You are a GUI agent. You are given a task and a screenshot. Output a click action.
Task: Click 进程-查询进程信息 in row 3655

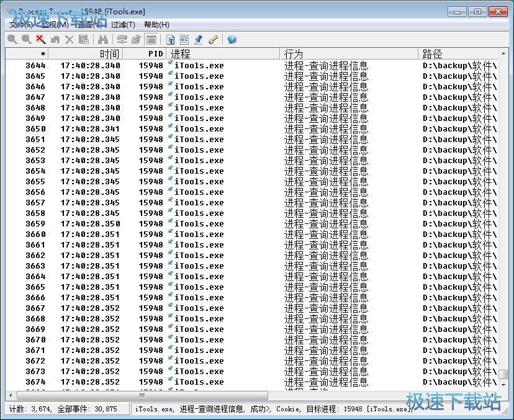coord(326,182)
